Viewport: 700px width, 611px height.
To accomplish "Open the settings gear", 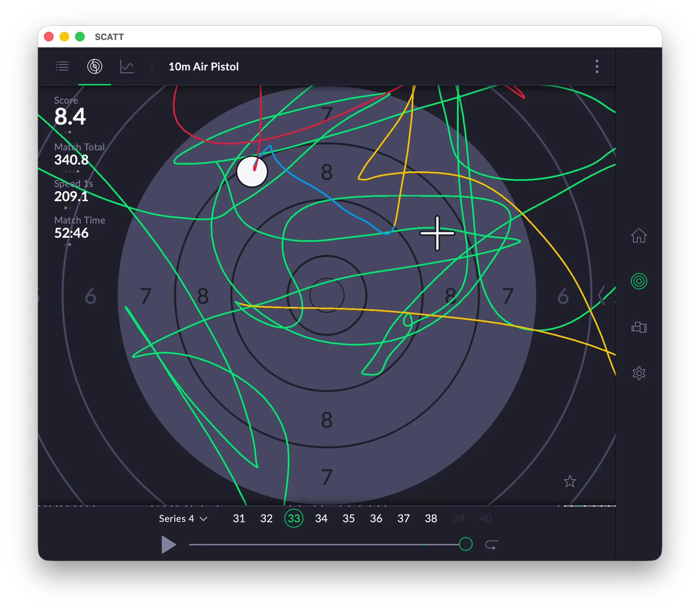I will click(639, 373).
